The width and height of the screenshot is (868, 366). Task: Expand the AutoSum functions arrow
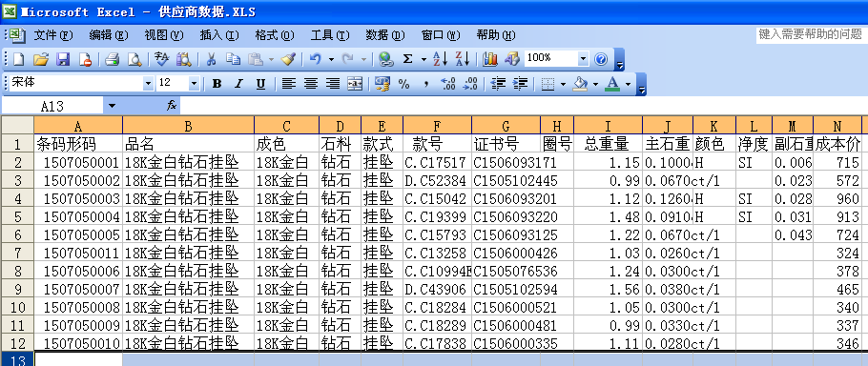(424, 59)
